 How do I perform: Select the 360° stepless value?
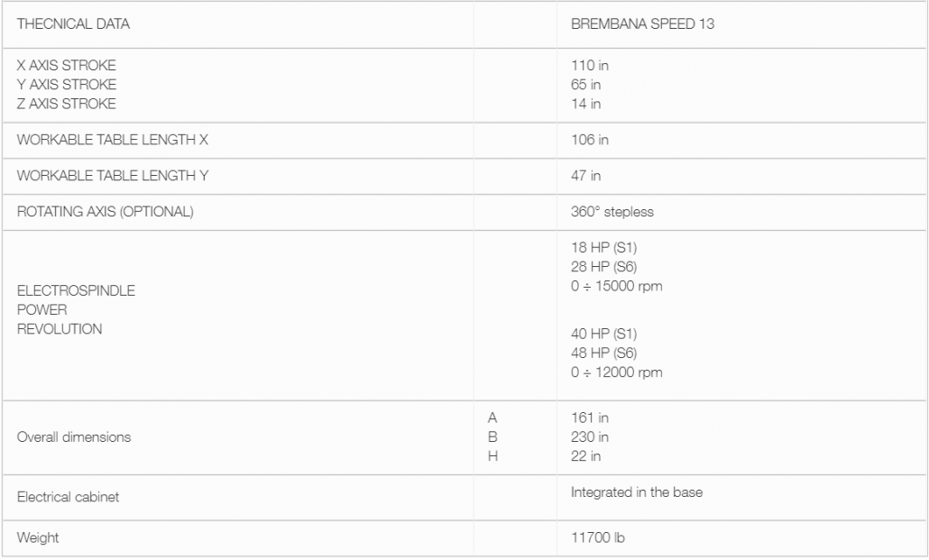[x=612, y=212]
